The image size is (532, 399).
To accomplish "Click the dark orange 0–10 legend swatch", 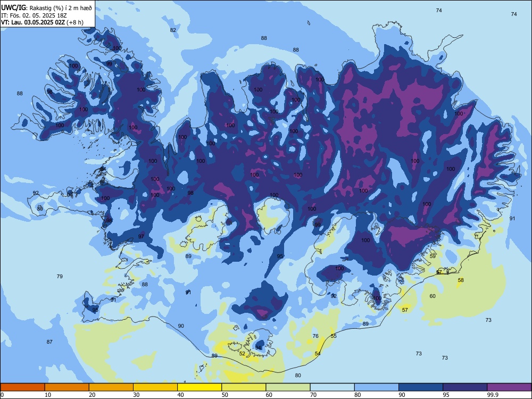I will tap(22, 387).
